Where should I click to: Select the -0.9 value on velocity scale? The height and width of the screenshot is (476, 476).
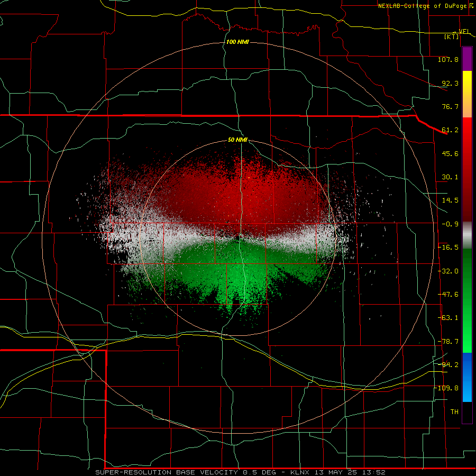pos(450,224)
